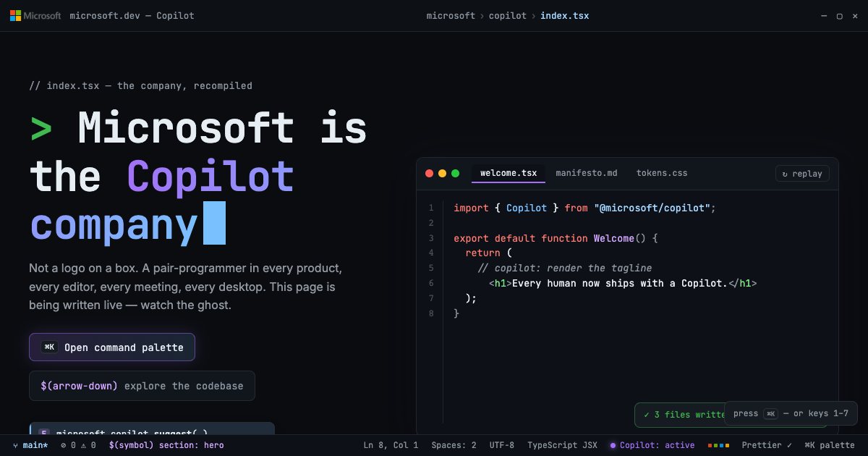The width and height of the screenshot is (868, 456).
Task: Click the Copilot: active status indicator
Action: (x=652, y=445)
